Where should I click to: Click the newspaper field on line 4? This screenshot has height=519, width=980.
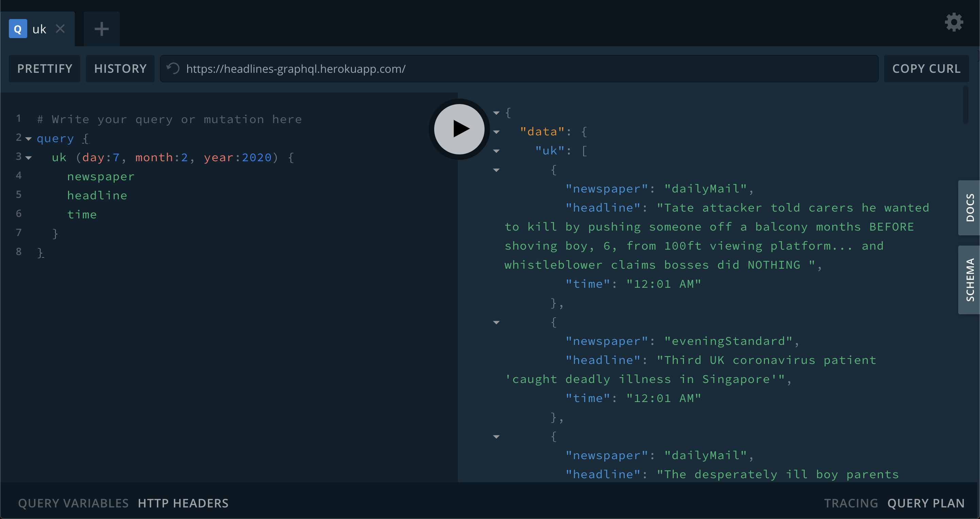pos(101,177)
